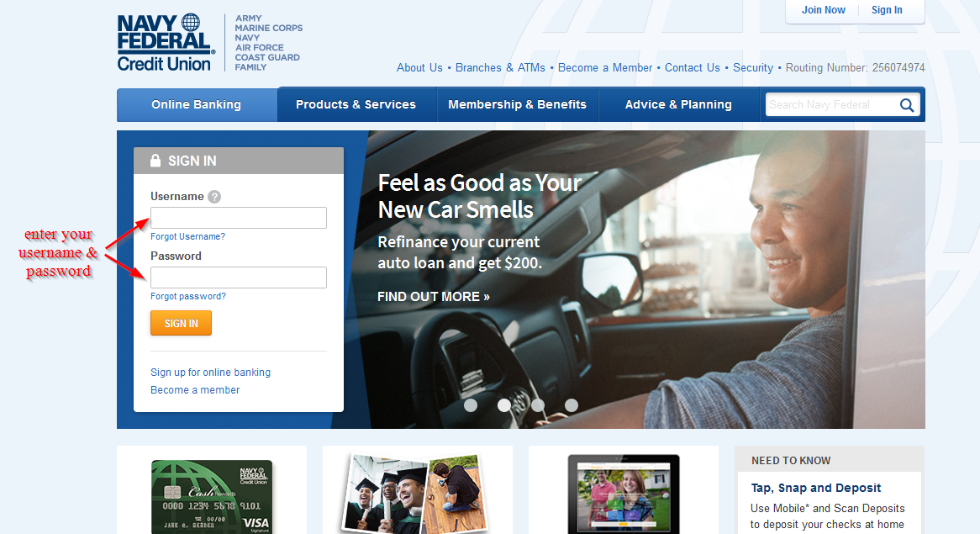Visit the Contact Us page
This screenshot has width=980, height=534.
(692, 67)
